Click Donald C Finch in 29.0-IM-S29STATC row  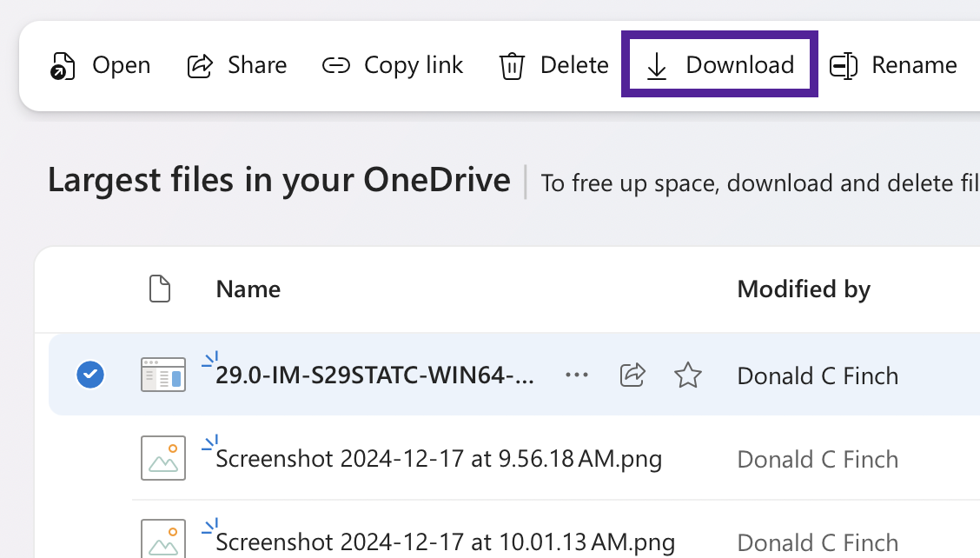(x=818, y=376)
